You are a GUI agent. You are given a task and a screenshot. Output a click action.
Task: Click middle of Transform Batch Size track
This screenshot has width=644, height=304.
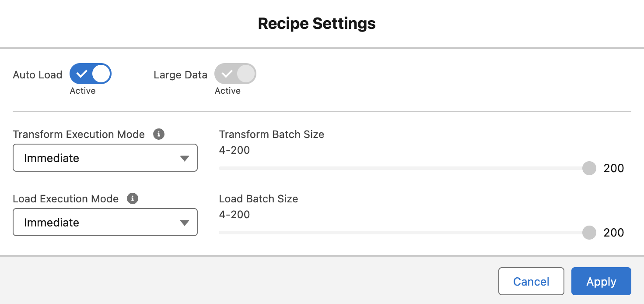pyautogui.click(x=404, y=168)
